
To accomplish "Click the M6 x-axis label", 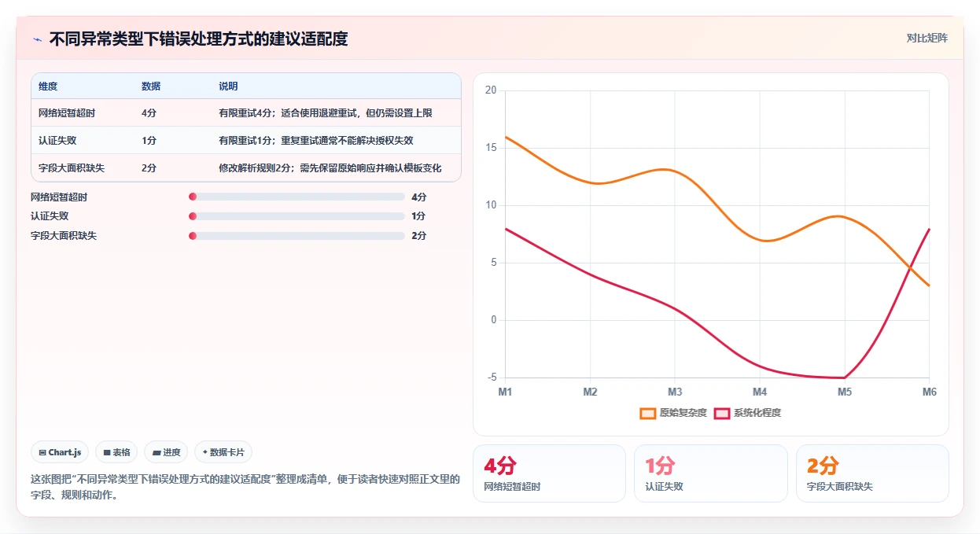I will tap(929, 392).
